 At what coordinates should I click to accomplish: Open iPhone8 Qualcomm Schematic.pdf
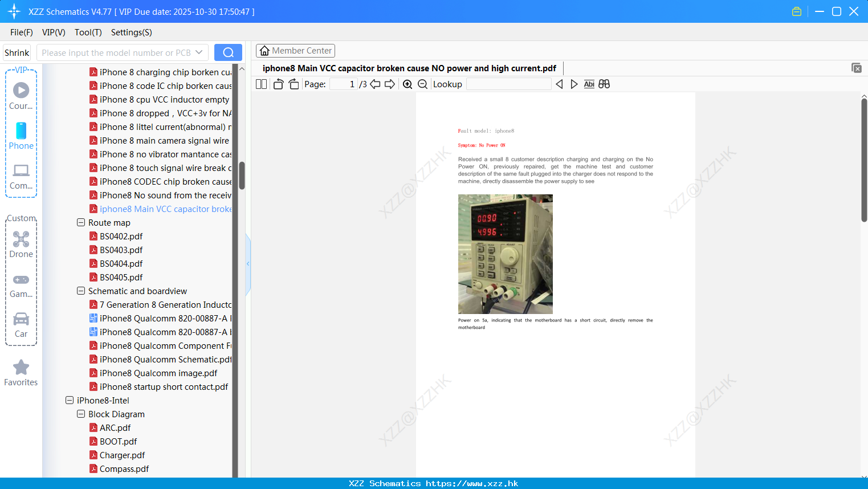pos(161,359)
